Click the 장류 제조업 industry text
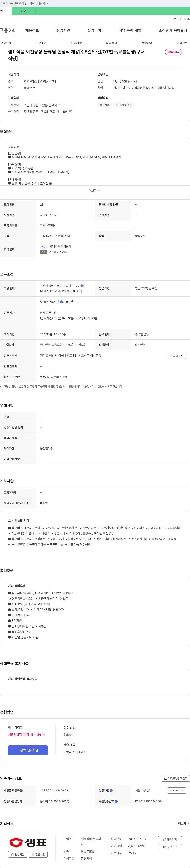Viewport: 190px width, 868px height. [88, 851]
